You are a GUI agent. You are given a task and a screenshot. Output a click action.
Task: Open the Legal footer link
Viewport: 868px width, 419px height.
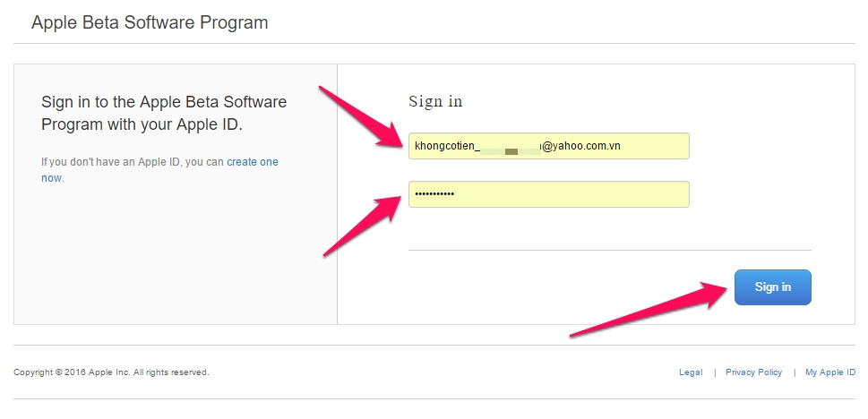coord(691,372)
